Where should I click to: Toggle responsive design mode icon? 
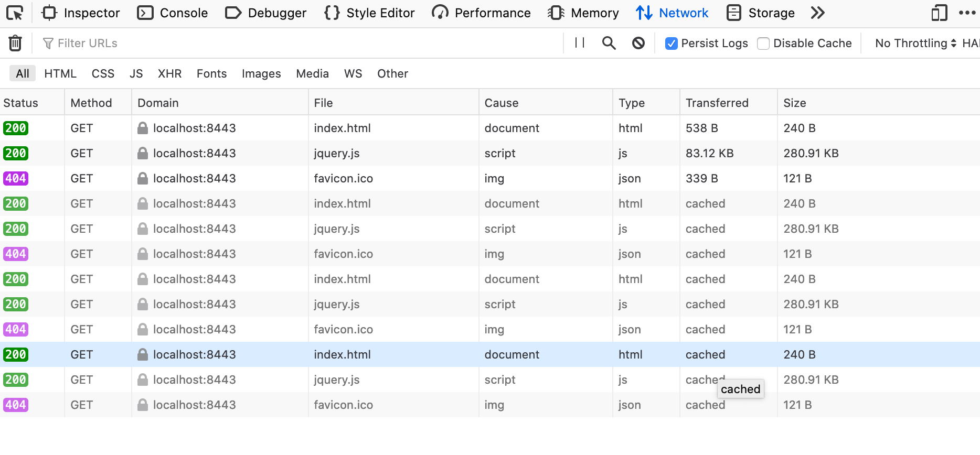(x=939, y=13)
